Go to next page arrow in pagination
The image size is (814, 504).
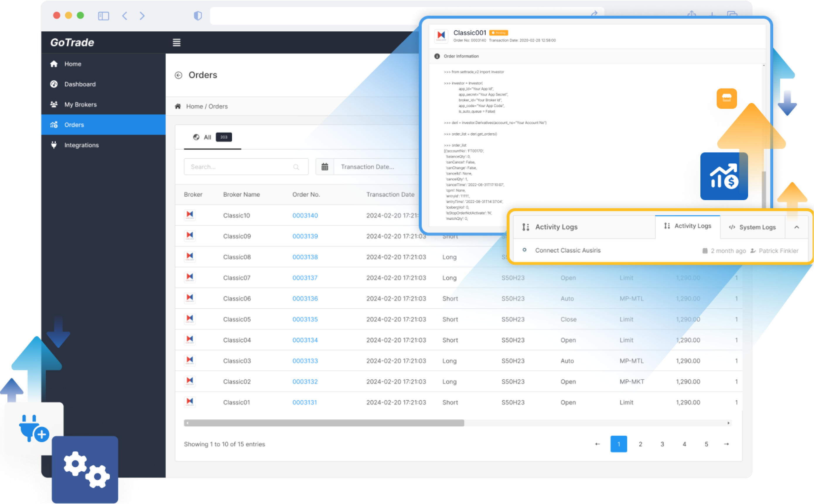[x=726, y=444]
